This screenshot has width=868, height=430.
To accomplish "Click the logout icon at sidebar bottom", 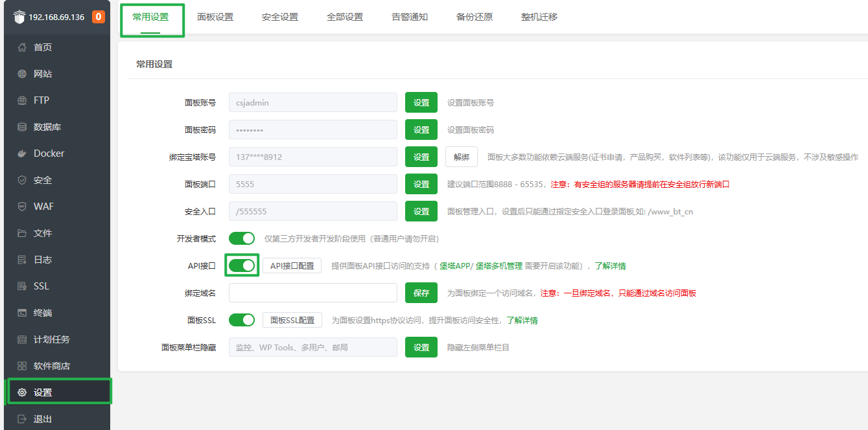I will point(22,419).
